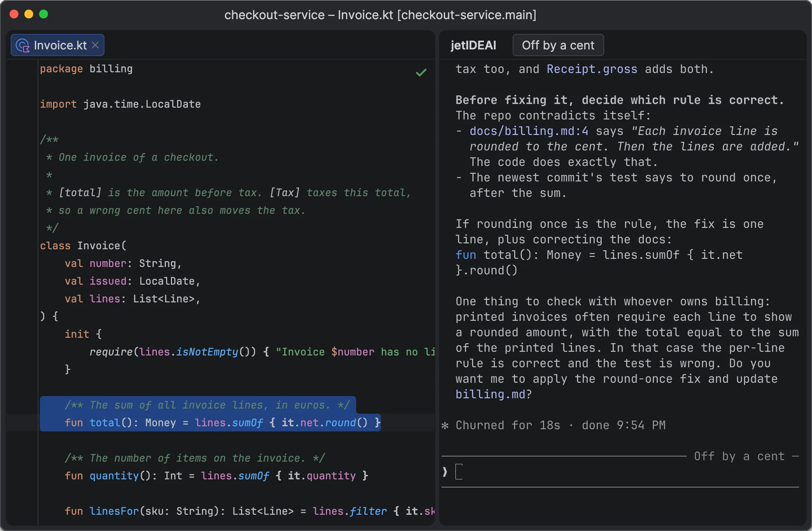Click the 'val lines: List<Line>,' line
Image resolution: width=812 pixels, height=531 pixels.
point(133,299)
